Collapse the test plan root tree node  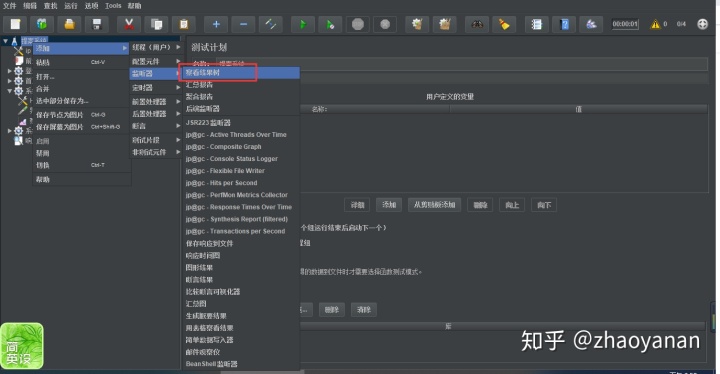click(6, 41)
